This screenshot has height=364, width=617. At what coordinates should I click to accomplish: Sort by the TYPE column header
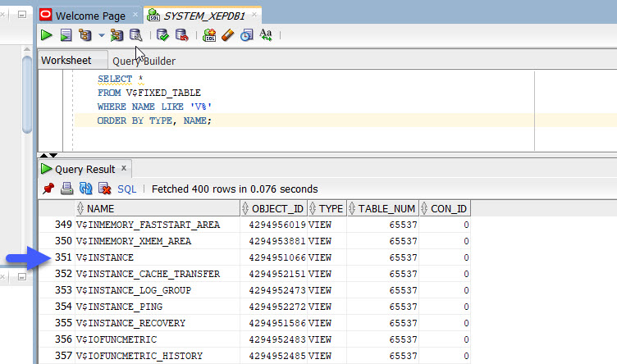[x=327, y=209]
